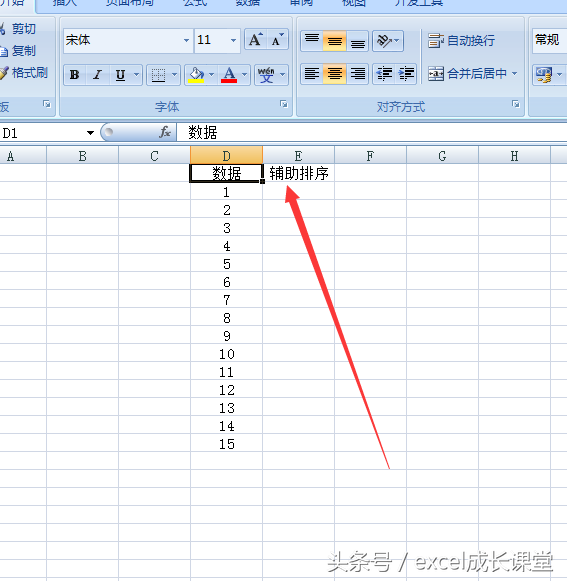
Task: Toggle middle vertical alignment
Action: [335, 40]
